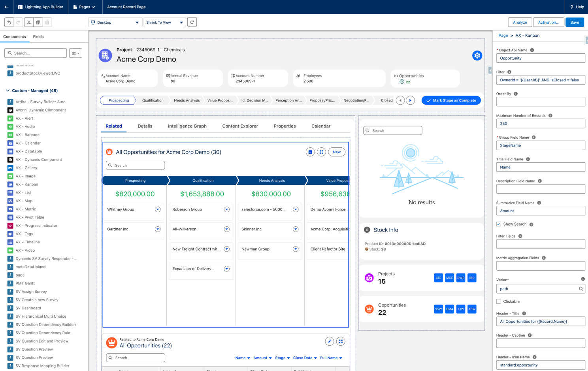This screenshot has width=588, height=371.
Task: Open the Intelligence Graph tab
Action: click(187, 126)
